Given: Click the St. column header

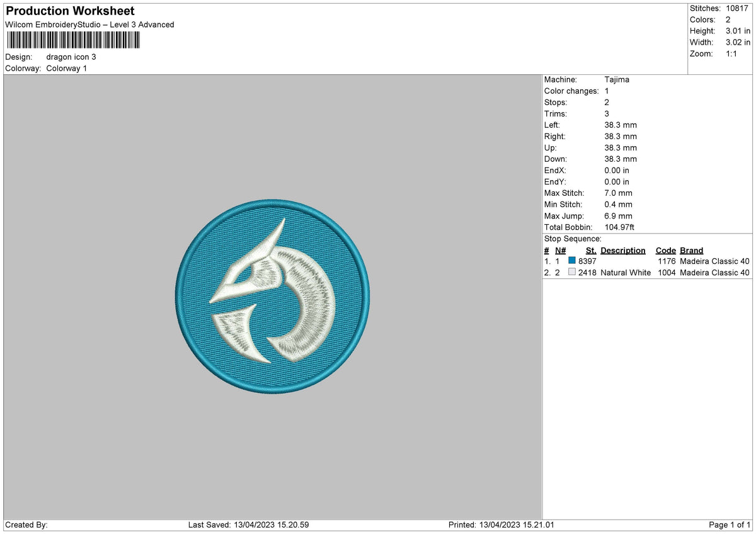Looking at the screenshot, I should click(x=591, y=250).
